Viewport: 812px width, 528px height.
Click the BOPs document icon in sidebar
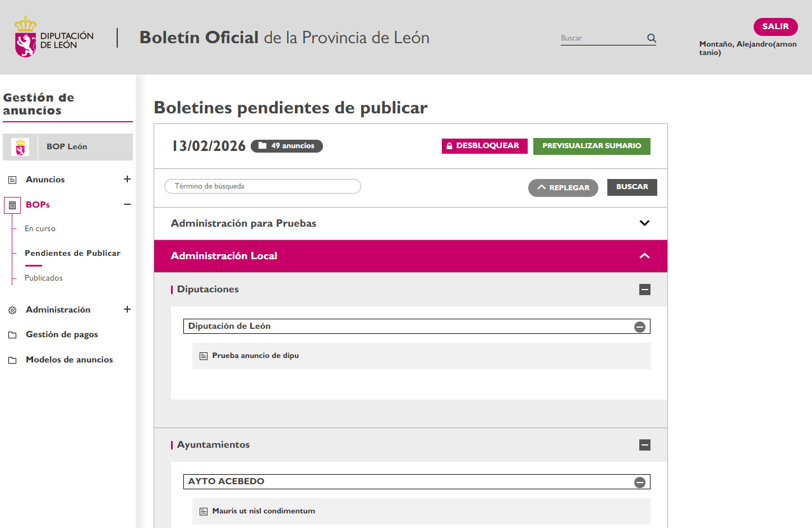[x=12, y=205]
